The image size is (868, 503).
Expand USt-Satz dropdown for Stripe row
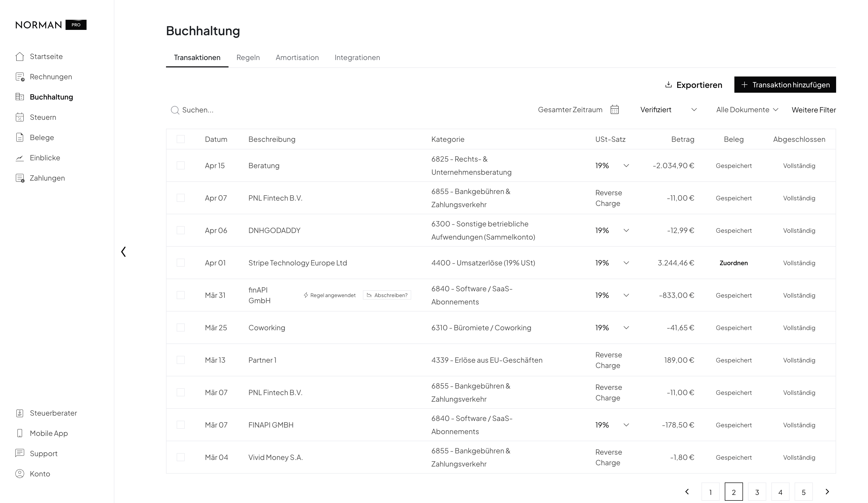point(626,263)
